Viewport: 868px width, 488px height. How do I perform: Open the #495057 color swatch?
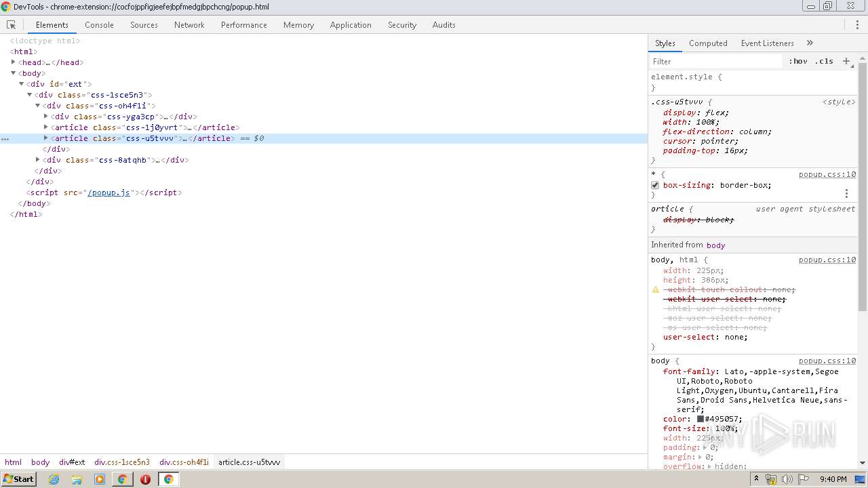[x=701, y=419]
